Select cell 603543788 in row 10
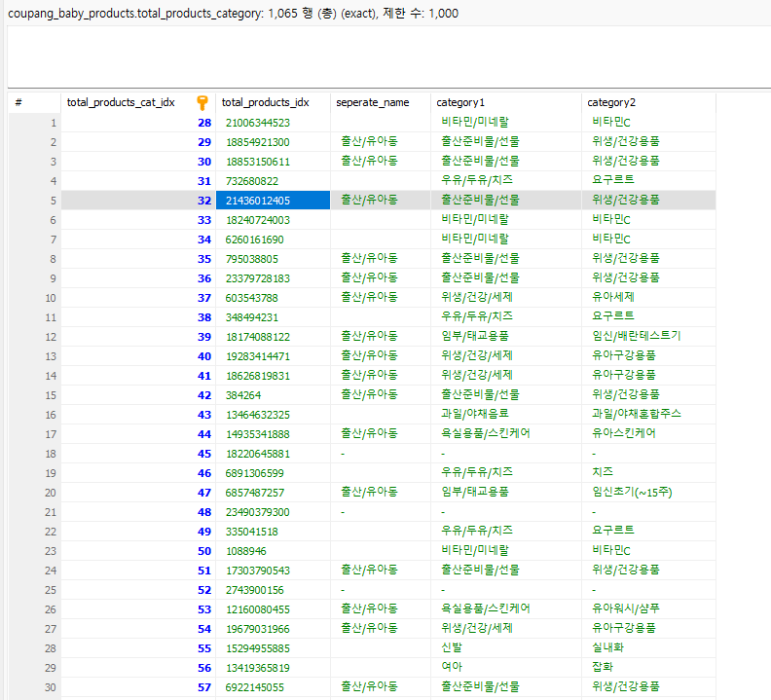The width and height of the screenshot is (771, 700). (x=273, y=298)
